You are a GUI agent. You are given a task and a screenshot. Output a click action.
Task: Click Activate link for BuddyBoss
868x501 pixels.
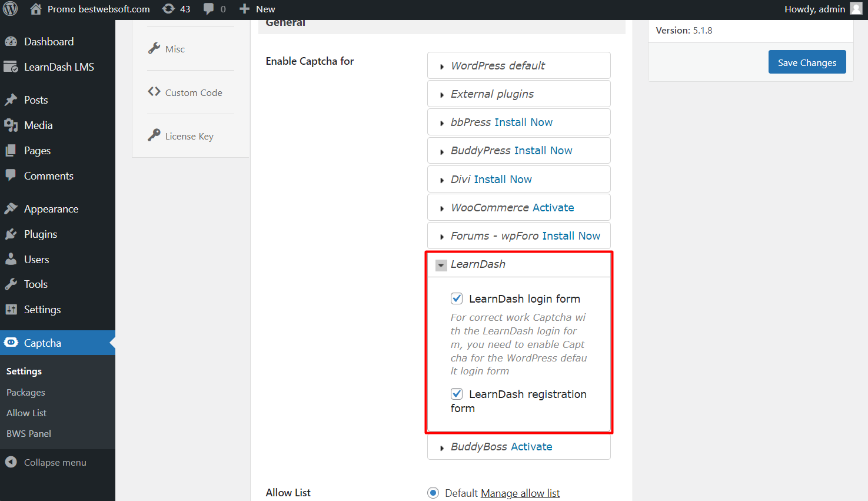click(531, 446)
